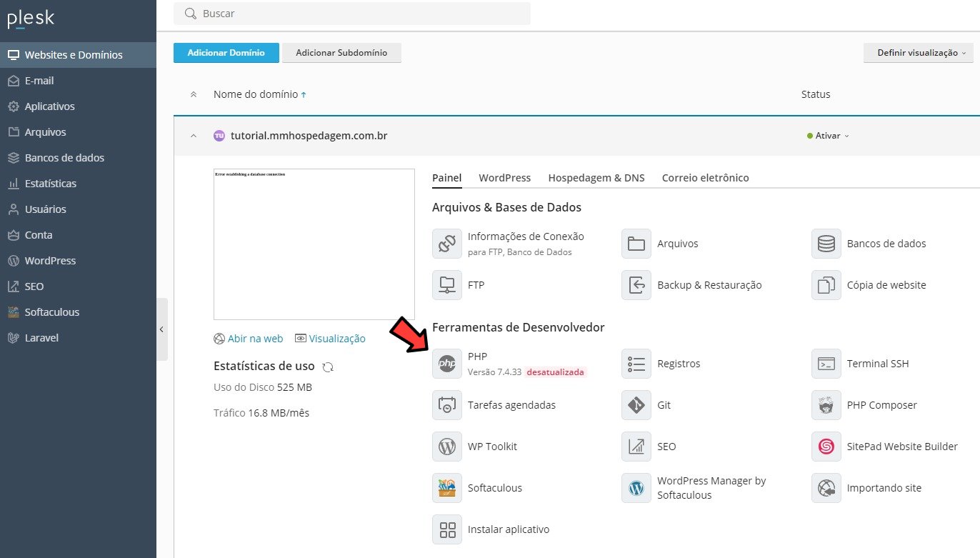This screenshot has width=980, height=558.
Task: Click the Status column header
Action: pyautogui.click(x=816, y=94)
